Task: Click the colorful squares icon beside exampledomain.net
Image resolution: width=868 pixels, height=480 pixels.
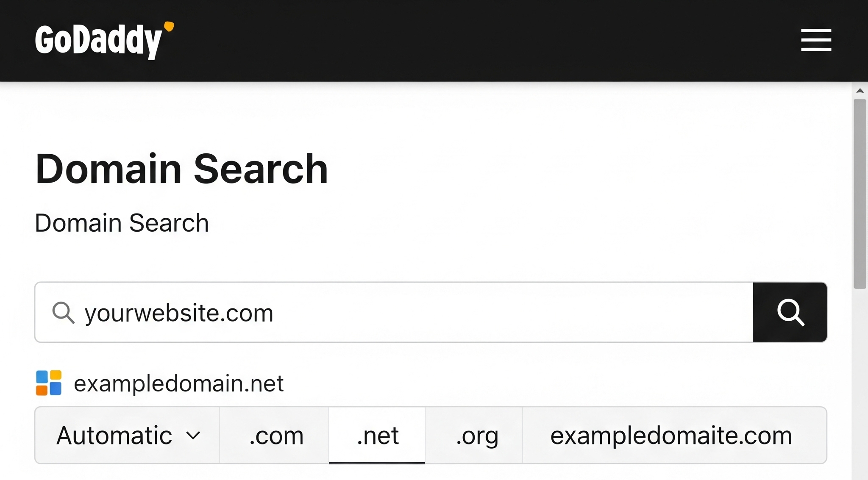Action: pyautogui.click(x=49, y=383)
